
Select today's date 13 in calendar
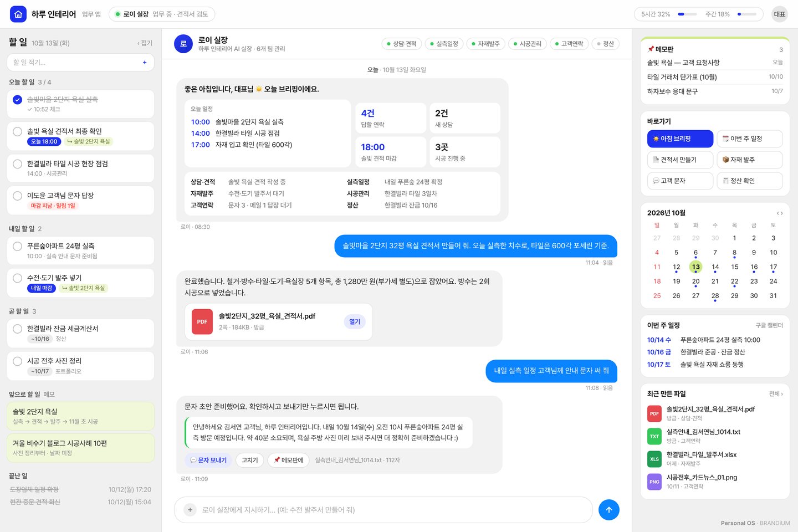(x=695, y=267)
